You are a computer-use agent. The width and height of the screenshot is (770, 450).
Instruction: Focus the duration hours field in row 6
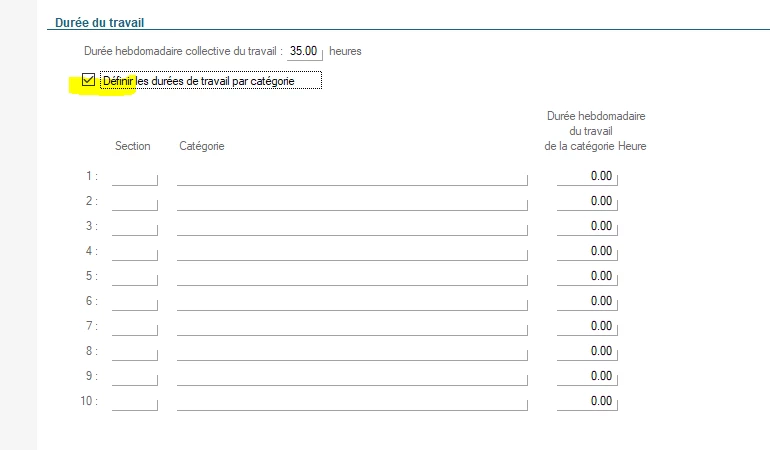tap(587, 301)
